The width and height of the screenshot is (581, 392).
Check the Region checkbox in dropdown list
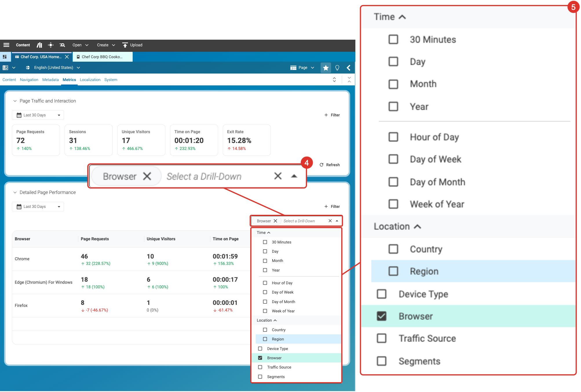[x=265, y=339]
